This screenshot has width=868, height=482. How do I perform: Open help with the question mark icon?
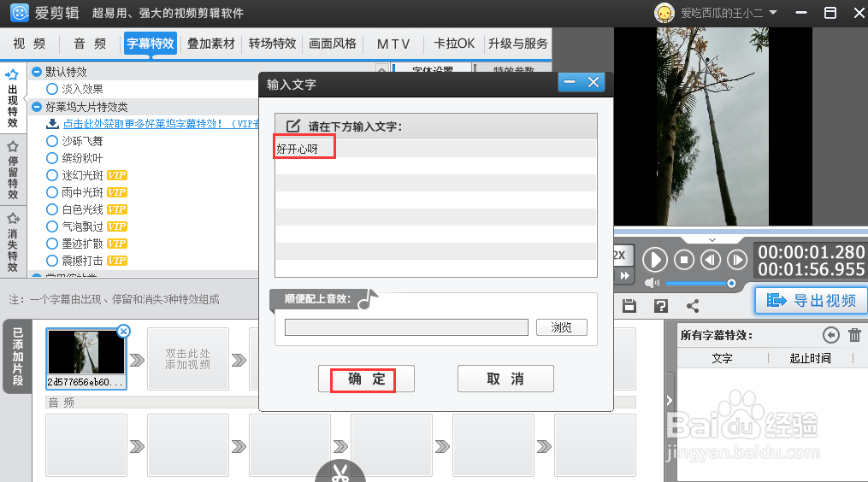(x=661, y=306)
